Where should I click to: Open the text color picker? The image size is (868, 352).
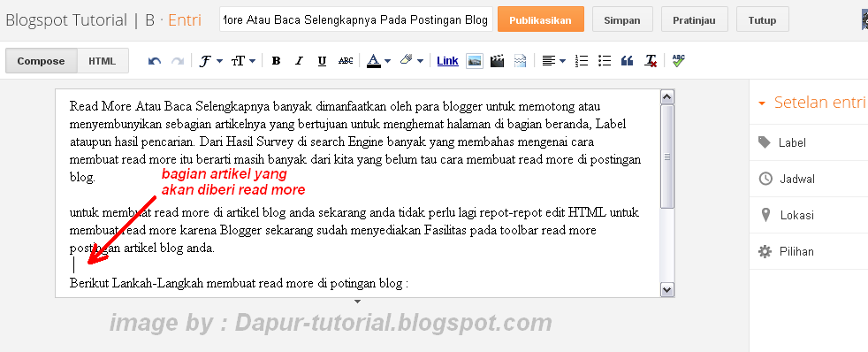(378, 61)
